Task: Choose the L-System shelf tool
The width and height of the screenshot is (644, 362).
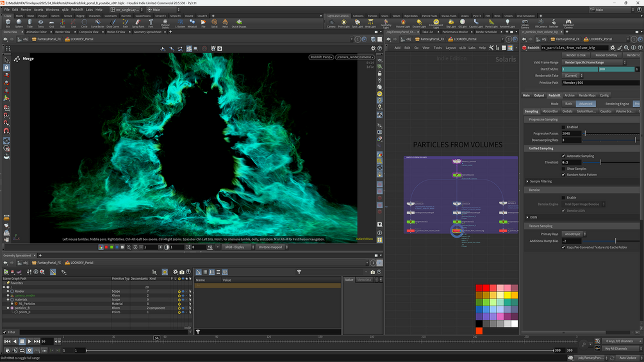Action: pos(180,23)
